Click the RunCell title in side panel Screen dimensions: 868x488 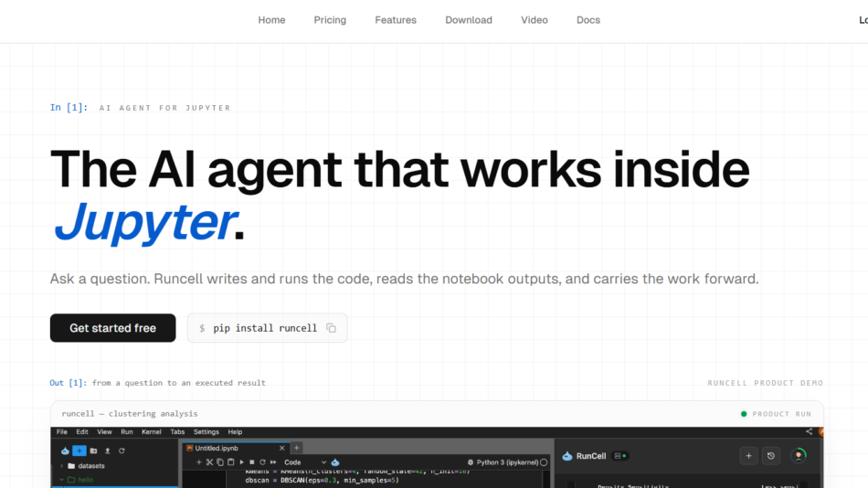590,456
